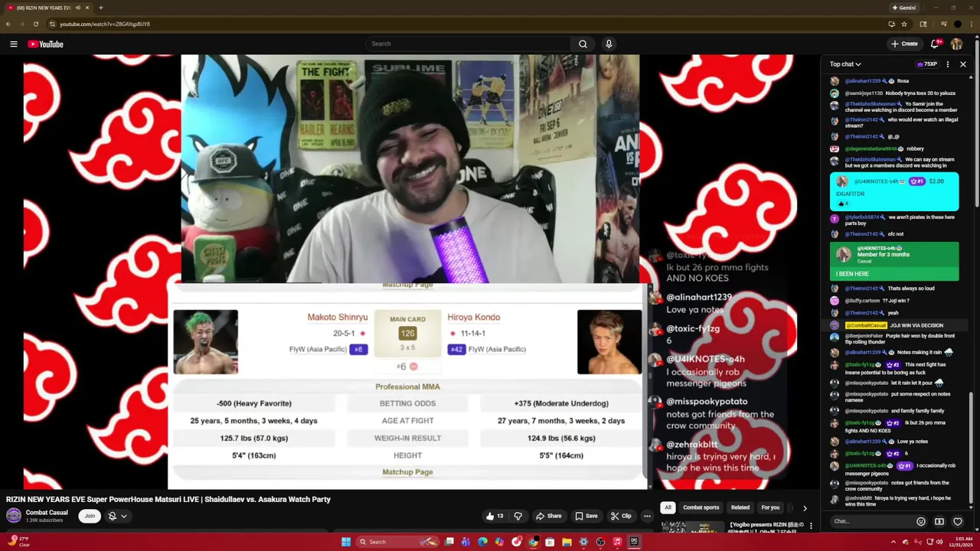
Task: Open Windows Start menu
Action: (x=346, y=542)
